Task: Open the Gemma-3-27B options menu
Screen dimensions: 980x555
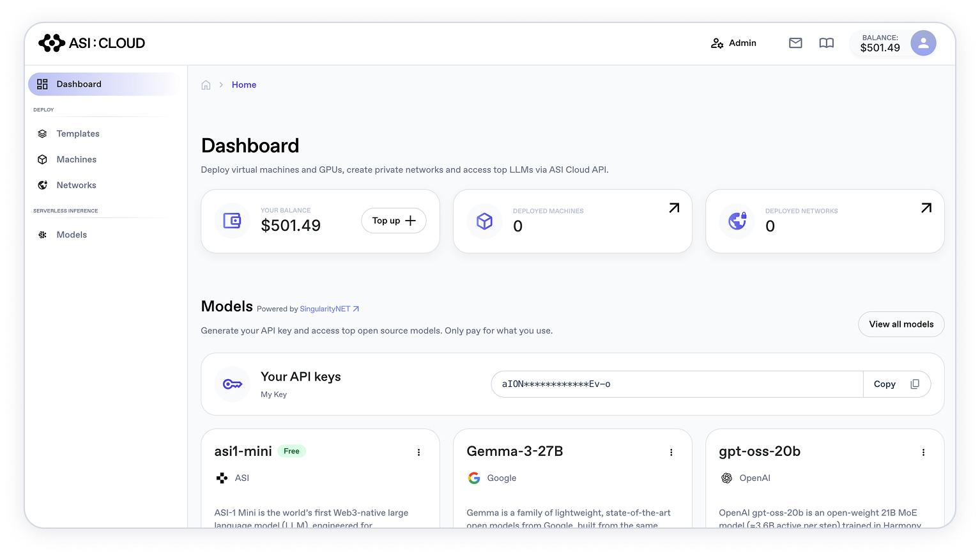Action: (x=671, y=452)
